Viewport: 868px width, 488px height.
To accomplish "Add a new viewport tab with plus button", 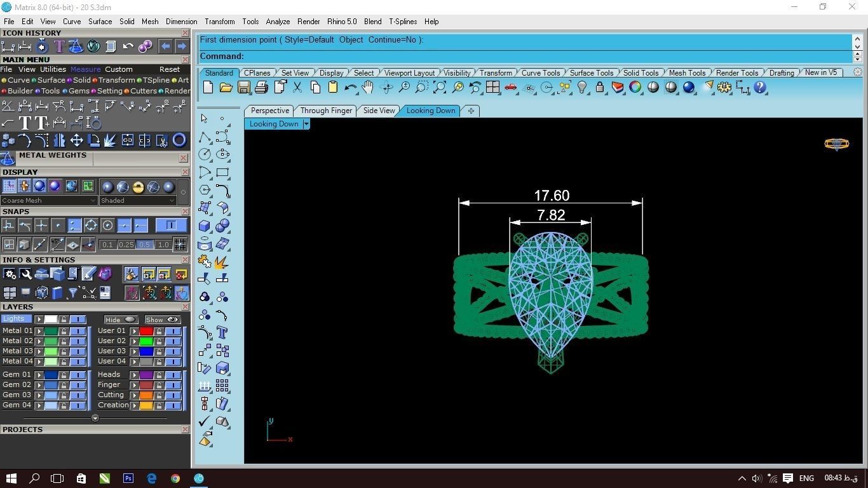I will coord(471,111).
